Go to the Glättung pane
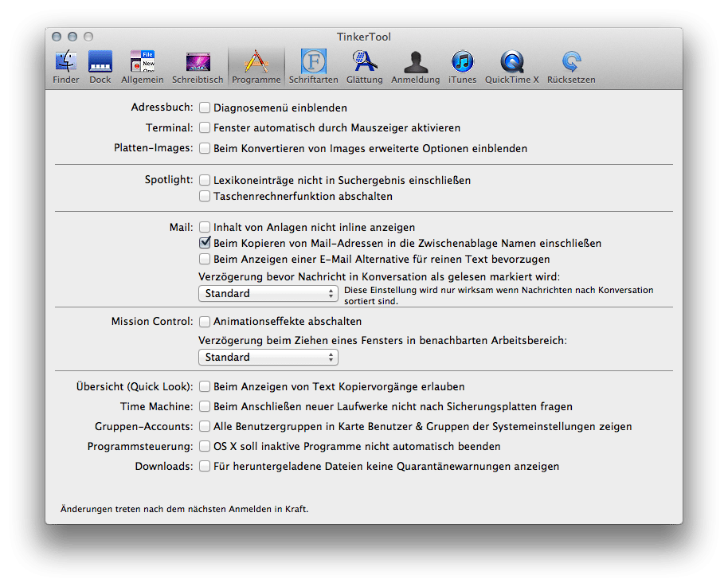728x587 pixels. (365, 66)
